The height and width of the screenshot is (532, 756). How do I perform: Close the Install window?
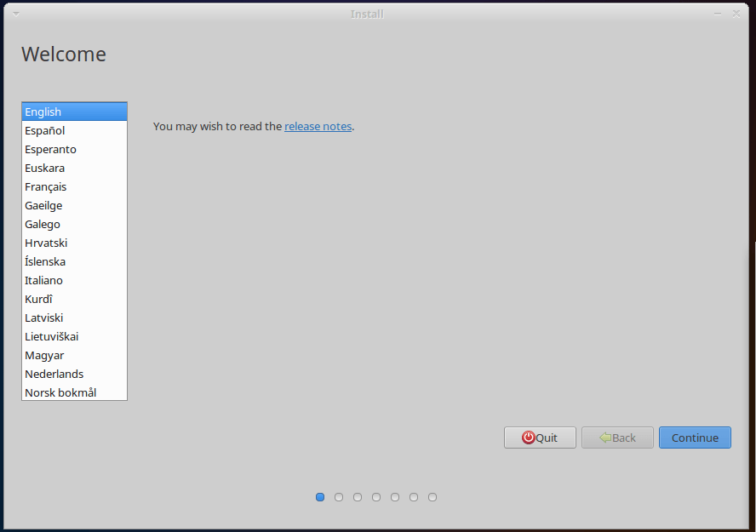tap(736, 14)
